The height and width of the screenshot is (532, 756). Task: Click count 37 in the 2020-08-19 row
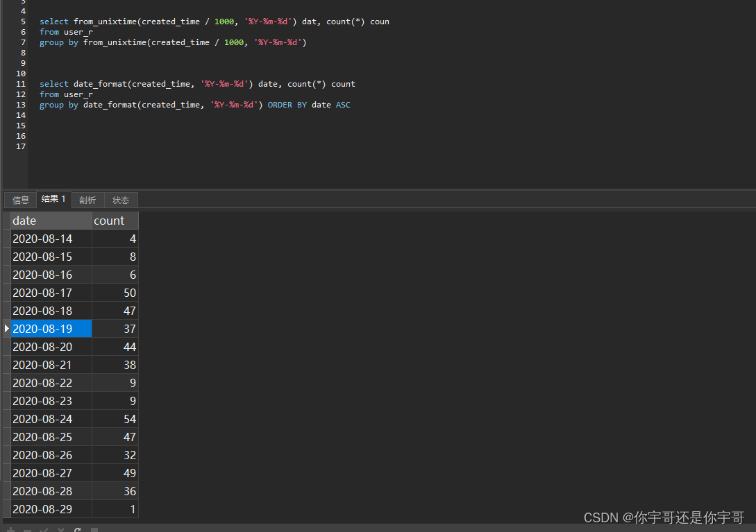tap(115, 329)
